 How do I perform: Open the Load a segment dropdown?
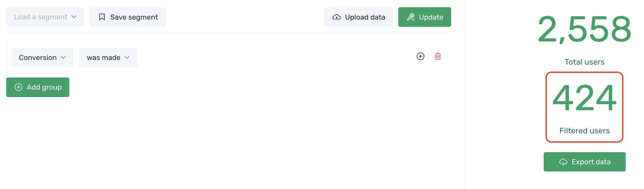click(x=45, y=17)
